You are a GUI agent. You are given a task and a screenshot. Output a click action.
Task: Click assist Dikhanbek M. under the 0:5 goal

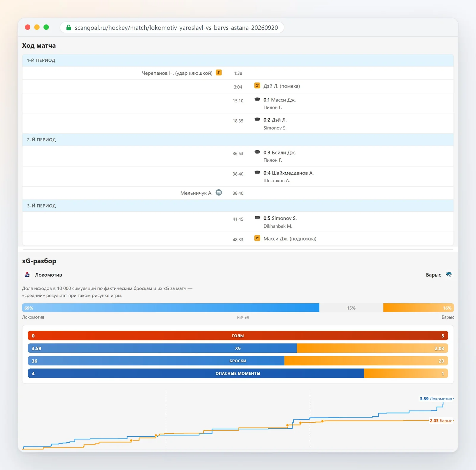tap(278, 226)
